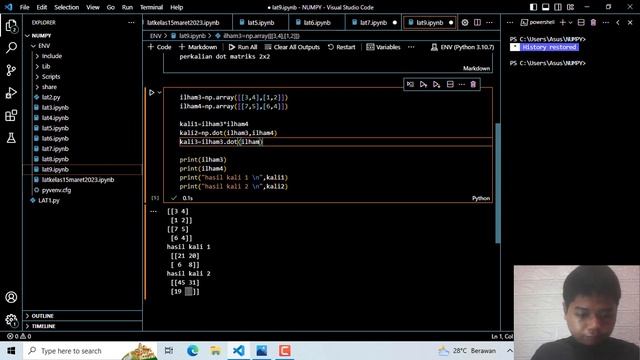The width and height of the screenshot is (640, 360).
Task: Open LAT1.py in the Explorer tree
Action: point(83,200)
